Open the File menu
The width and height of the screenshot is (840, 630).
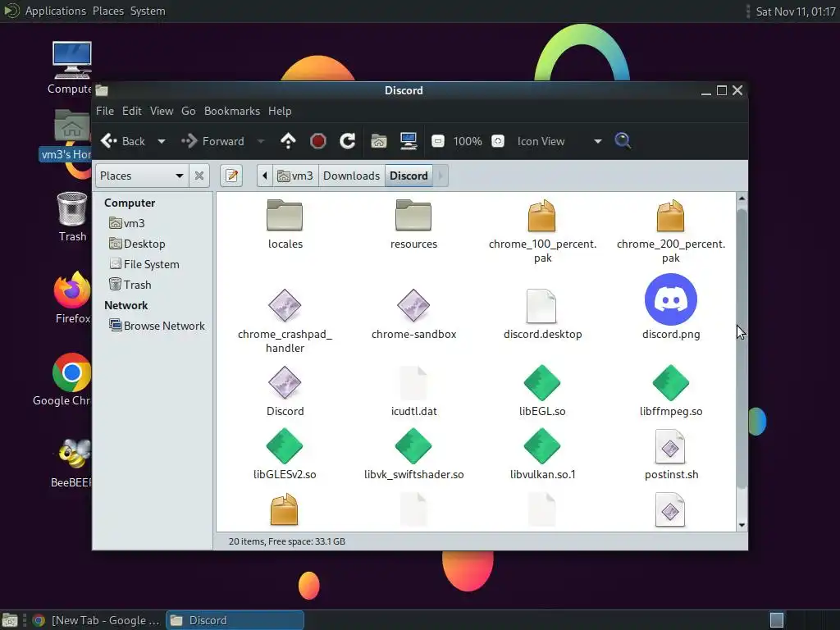coord(105,111)
